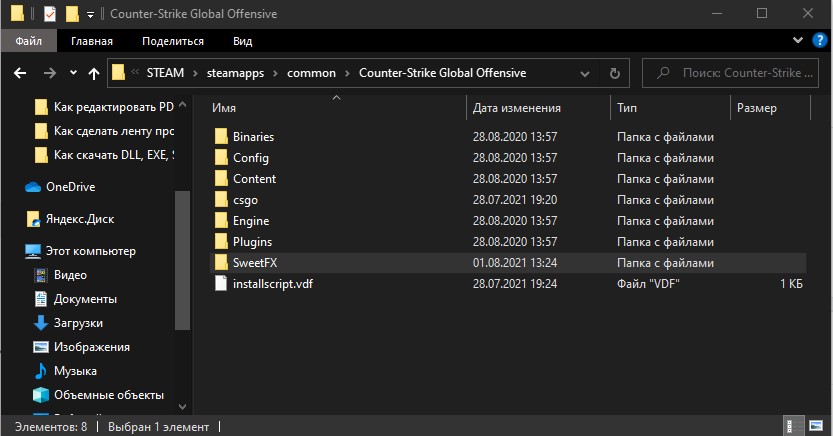Click the navigation pane scrollbar thumb
833x436 pixels.
[x=182, y=260]
